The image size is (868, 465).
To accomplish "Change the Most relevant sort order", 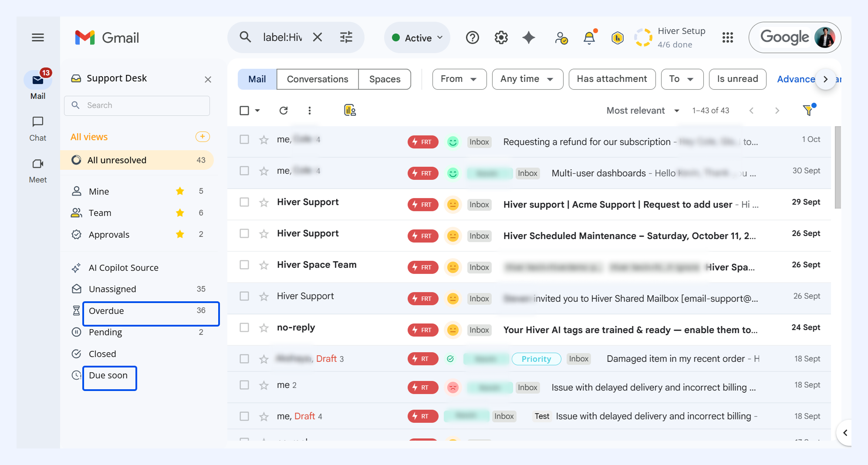I will 643,111.
